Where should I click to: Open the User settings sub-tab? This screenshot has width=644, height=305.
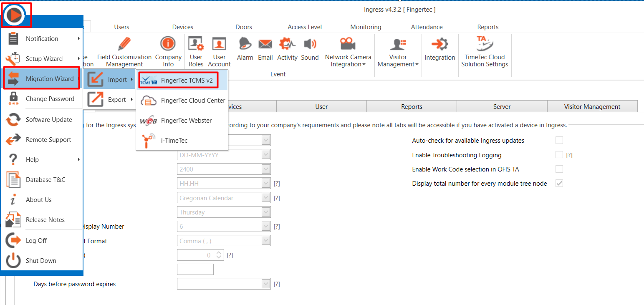[x=321, y=106]
